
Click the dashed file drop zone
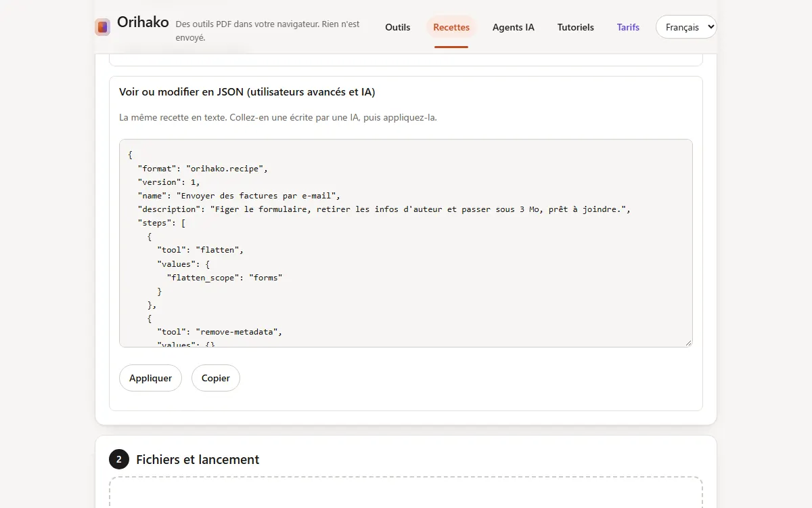[x=406, y=493]
